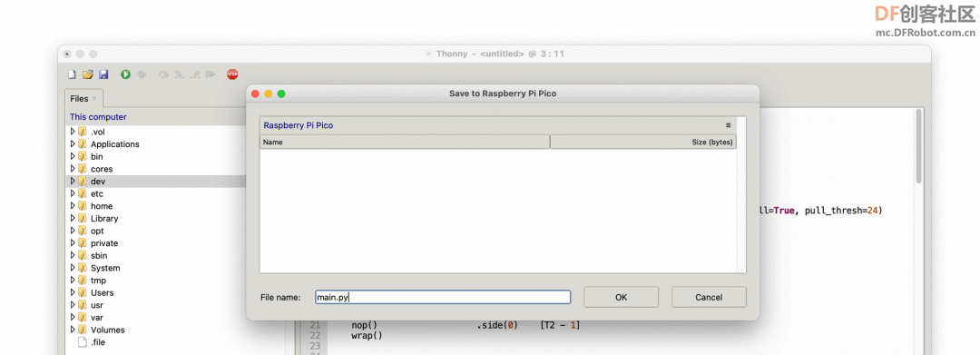Click the editor's vertical scrollbar in Thonny
Image resolution: width=980 pixels, height=355 pixels.
918,147
